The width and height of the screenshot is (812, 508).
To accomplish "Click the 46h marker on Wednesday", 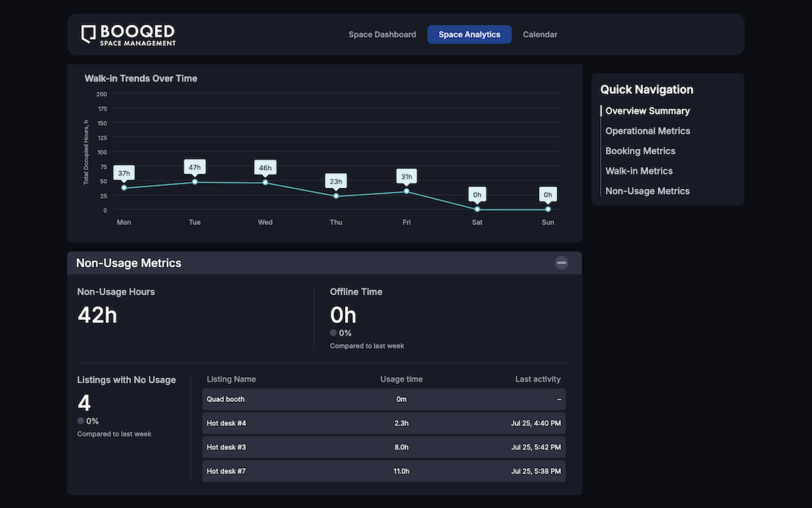I will click(x=265, y=181).
